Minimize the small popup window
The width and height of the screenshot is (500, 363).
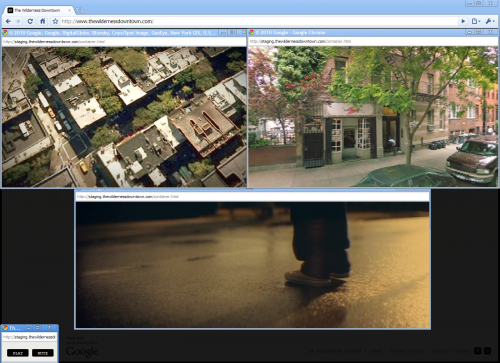click(x=29, y=328)
